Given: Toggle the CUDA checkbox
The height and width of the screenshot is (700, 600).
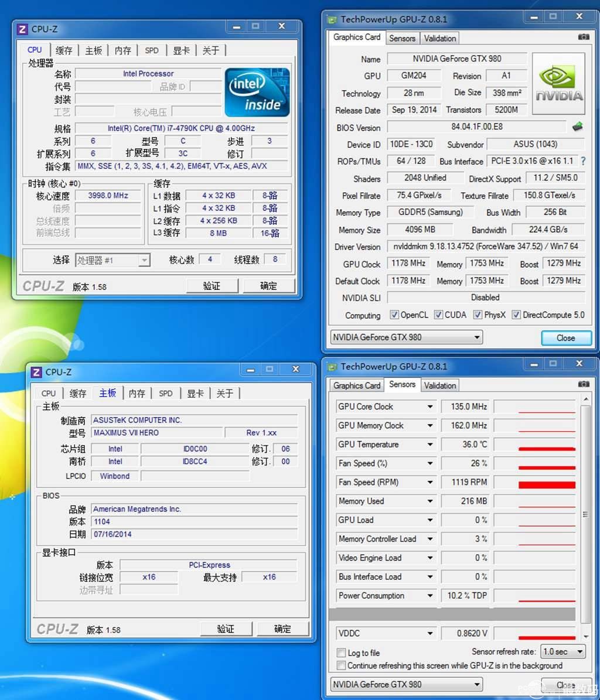Looking at the screenshot, I should (438, 315).
